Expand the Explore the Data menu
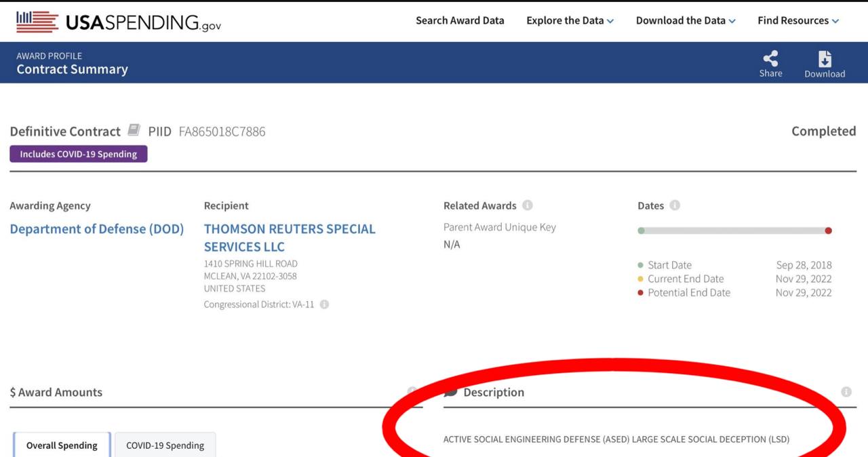868x457 pixels. pos(570,20)
